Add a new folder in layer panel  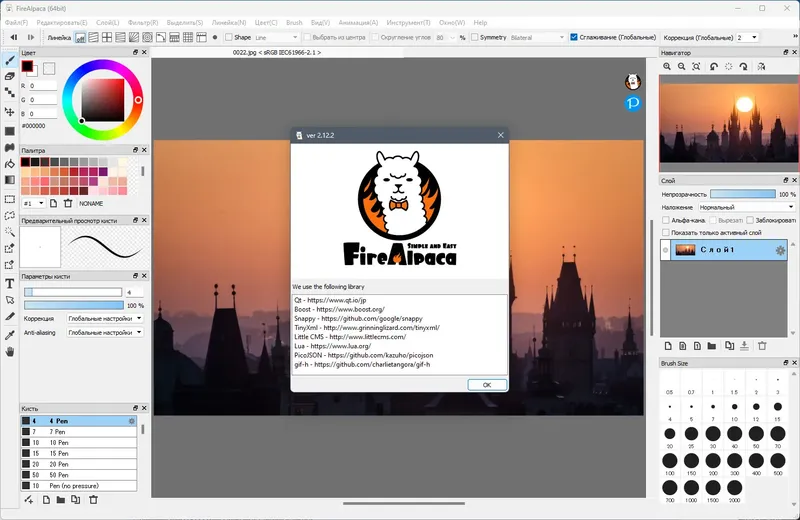click(x=712, y=346)
